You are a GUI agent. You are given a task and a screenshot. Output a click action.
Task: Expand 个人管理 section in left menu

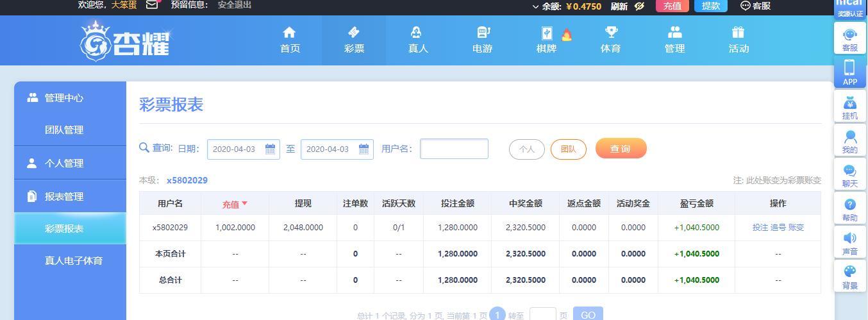click(70, 163)
